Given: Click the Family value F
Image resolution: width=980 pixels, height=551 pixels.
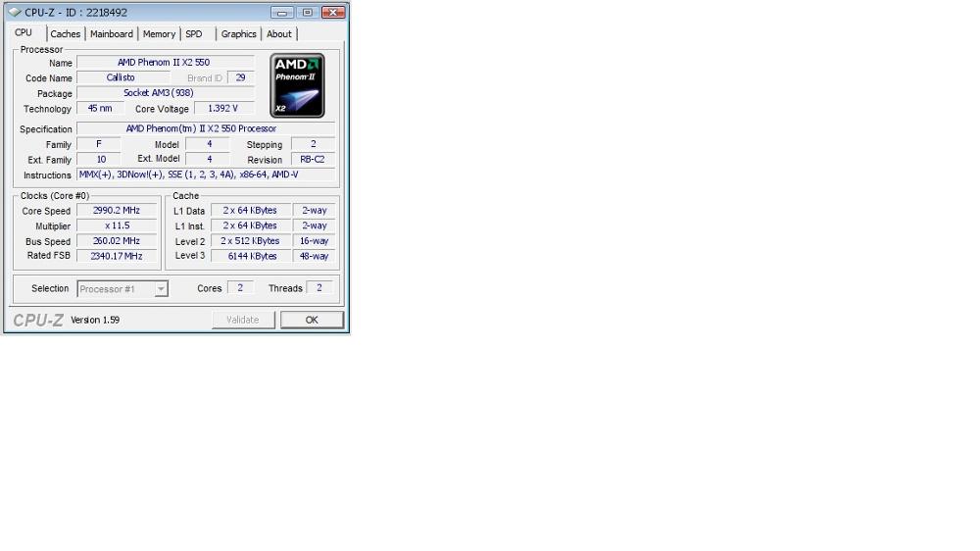Looking at the screenshot, I should [99, 144].
